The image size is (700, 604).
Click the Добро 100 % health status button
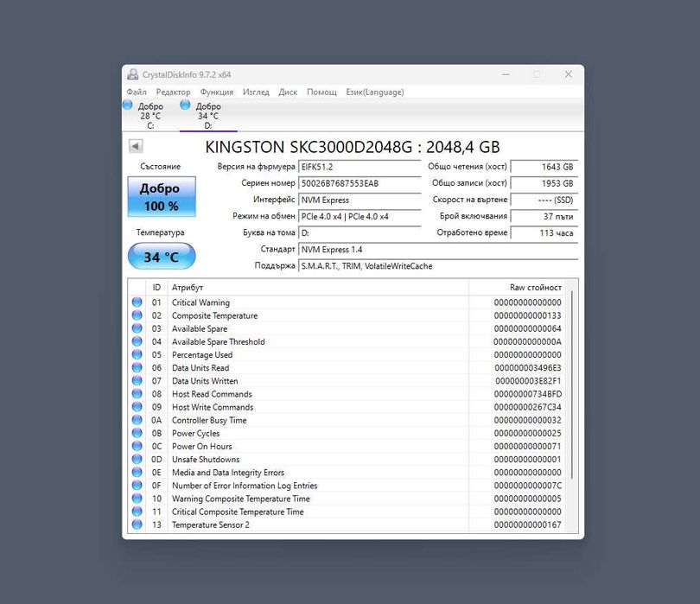click(162, 197)
